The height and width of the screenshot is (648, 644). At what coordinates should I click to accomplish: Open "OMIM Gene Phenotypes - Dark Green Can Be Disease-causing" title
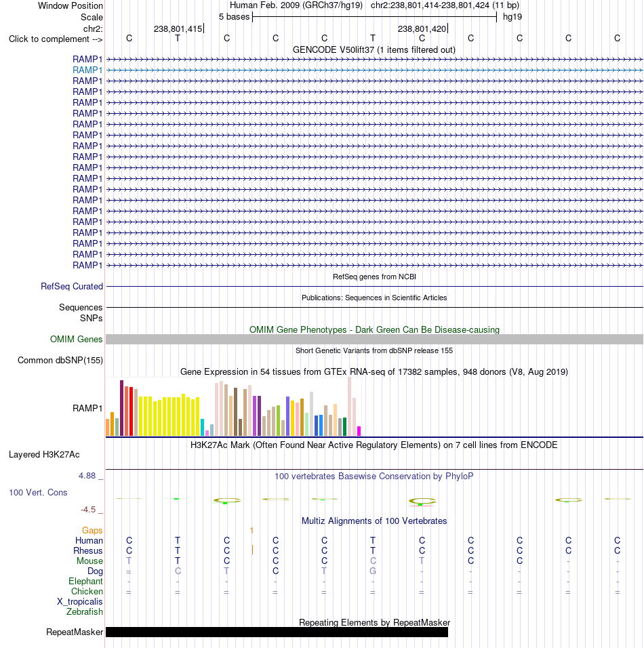point(374,330)
